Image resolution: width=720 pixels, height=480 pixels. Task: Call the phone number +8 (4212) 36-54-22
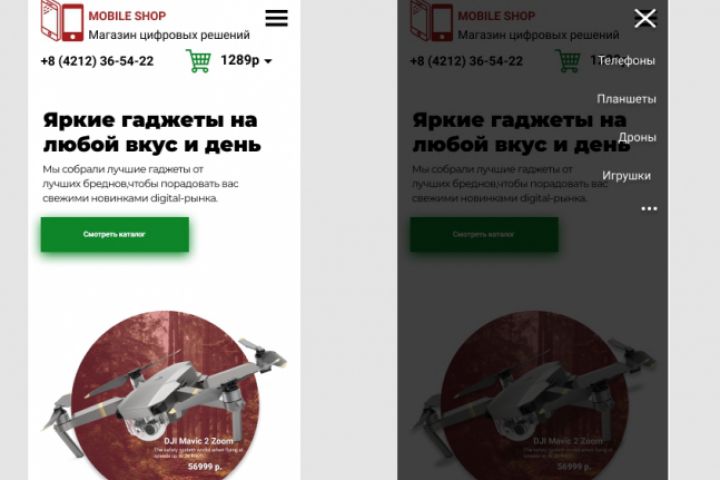pyautogui.click(x=97, y=61)
